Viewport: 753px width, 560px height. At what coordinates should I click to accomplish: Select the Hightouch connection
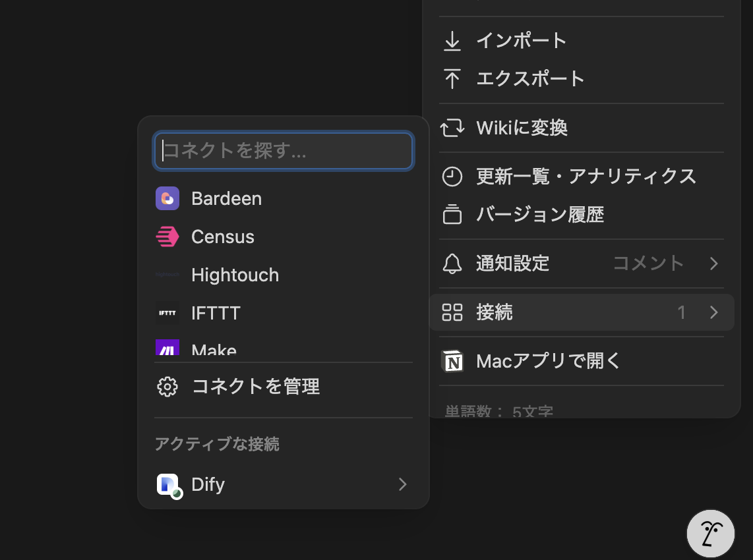tap(284, 275)
